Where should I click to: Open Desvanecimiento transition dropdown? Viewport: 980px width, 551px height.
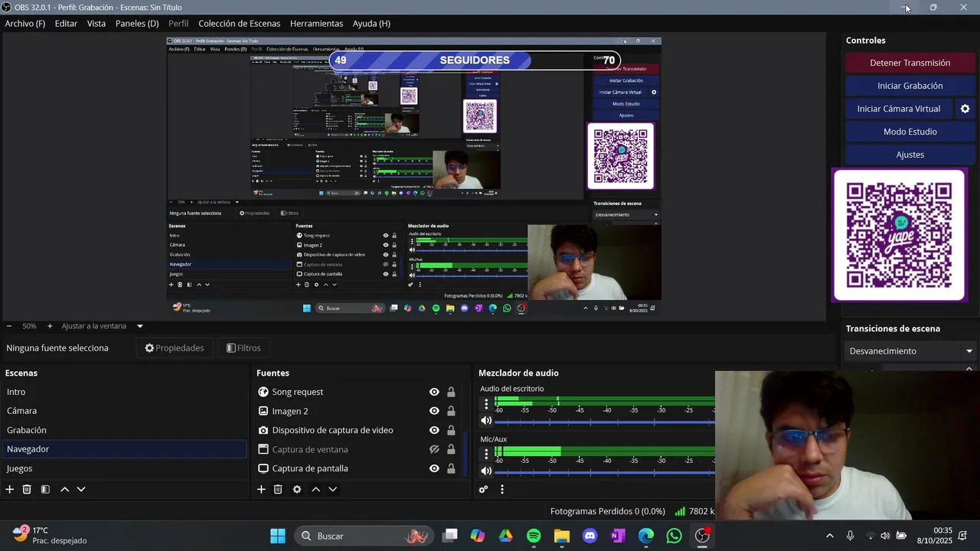[910, 351]
